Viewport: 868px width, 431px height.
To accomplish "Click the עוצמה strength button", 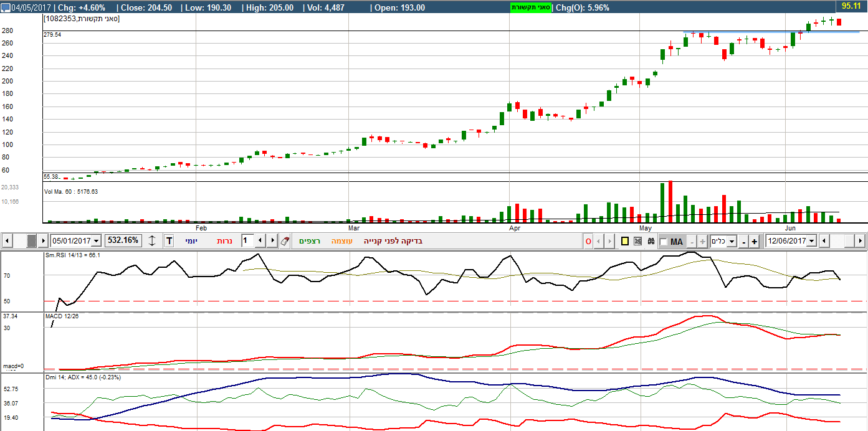I will click(x=341, y=241).
